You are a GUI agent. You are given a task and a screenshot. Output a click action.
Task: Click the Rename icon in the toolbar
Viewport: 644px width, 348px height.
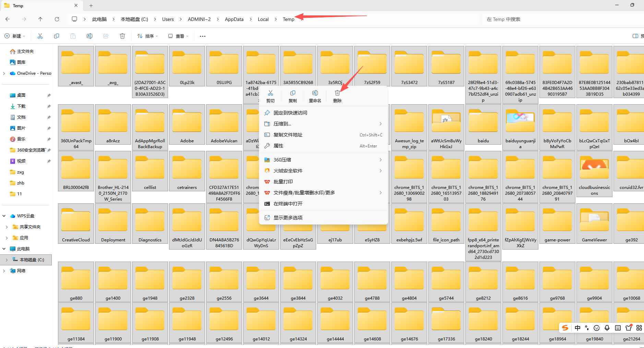[89, 36]
